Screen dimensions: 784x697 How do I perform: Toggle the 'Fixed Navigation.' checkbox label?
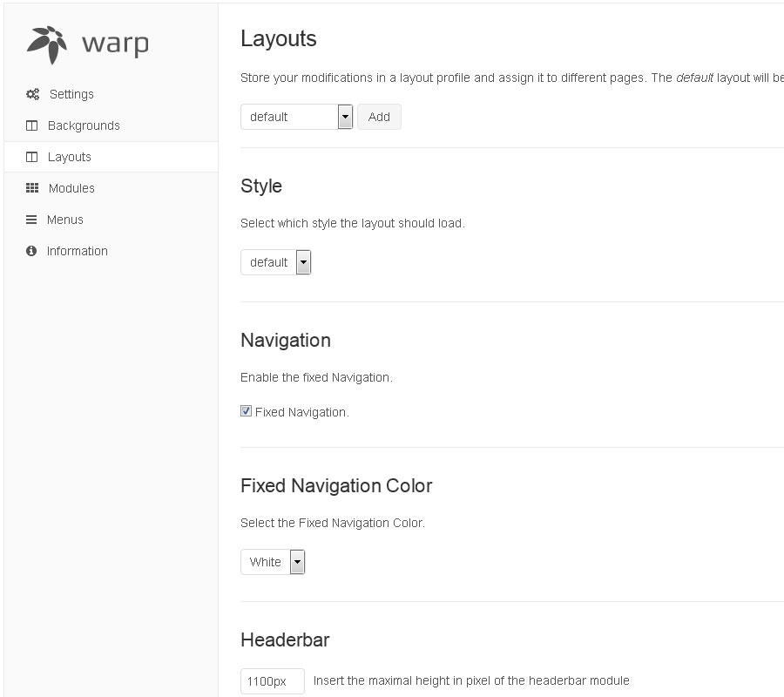[x=301, y=412]
